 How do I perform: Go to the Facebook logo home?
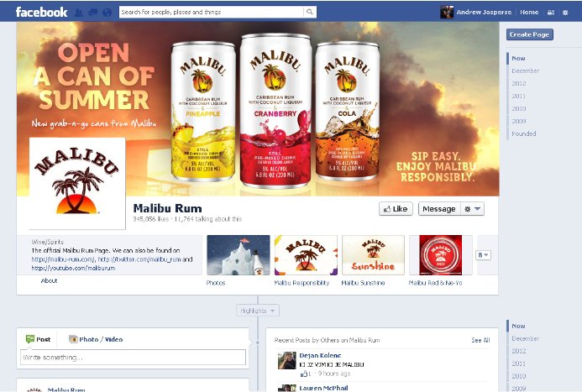[x=41, y=12]
